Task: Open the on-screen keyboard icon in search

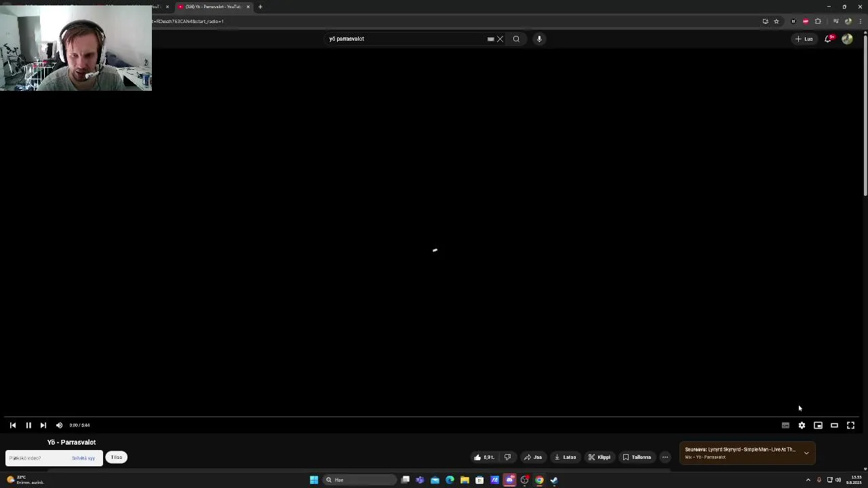Action: tap(490, 39)
